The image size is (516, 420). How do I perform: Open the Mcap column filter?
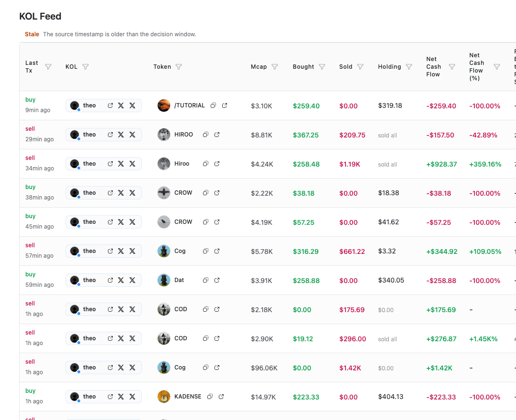(x=275, y=67)
